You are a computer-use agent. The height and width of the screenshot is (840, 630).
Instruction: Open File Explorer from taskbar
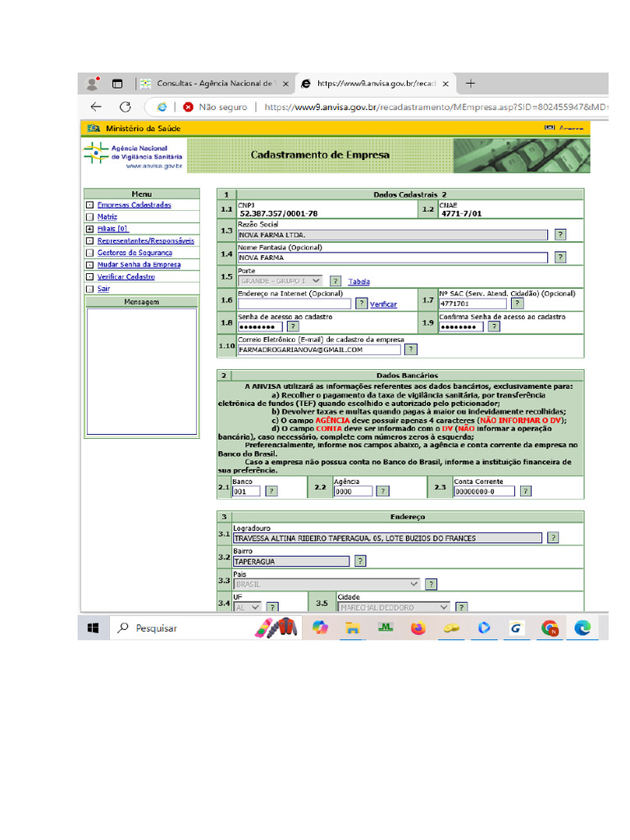[x=352, y=628]
